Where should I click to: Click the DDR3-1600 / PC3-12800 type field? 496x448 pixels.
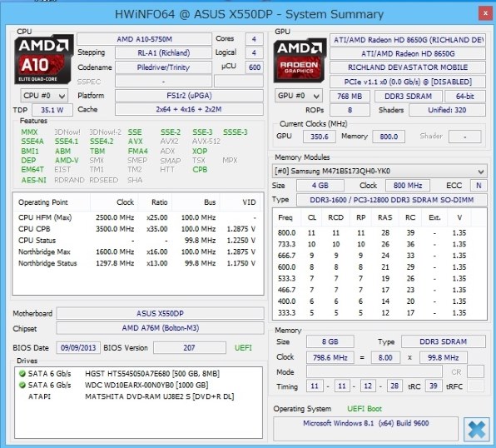click(392, 200)
